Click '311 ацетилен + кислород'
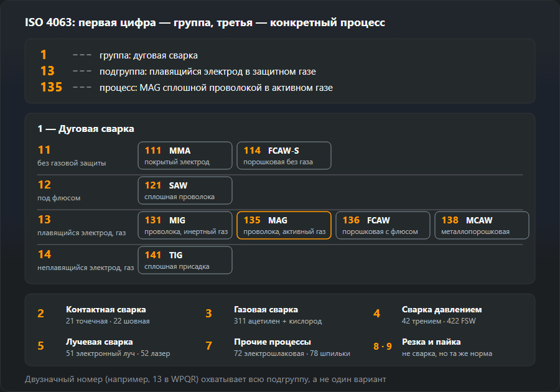The image size is (560, 392). 278,321
